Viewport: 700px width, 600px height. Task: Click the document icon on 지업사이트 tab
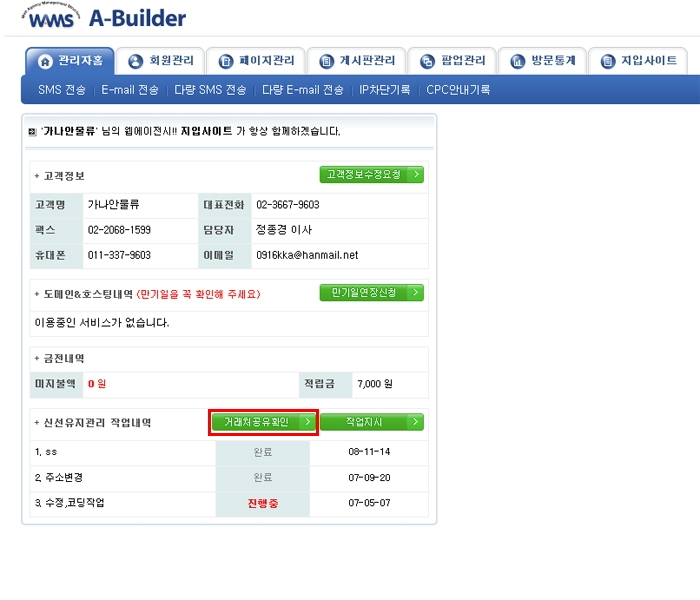coord(608,62)
